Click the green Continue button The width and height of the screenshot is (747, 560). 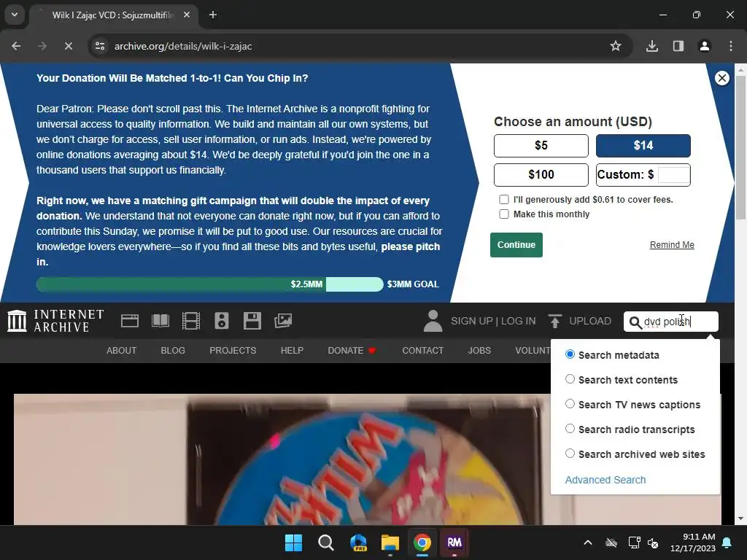coord(516,245)
